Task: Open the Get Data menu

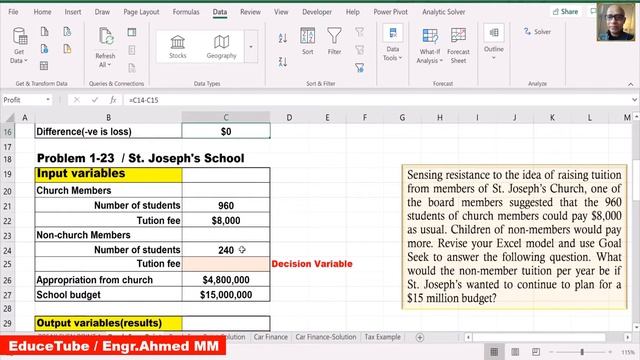Action: [19, 45]
